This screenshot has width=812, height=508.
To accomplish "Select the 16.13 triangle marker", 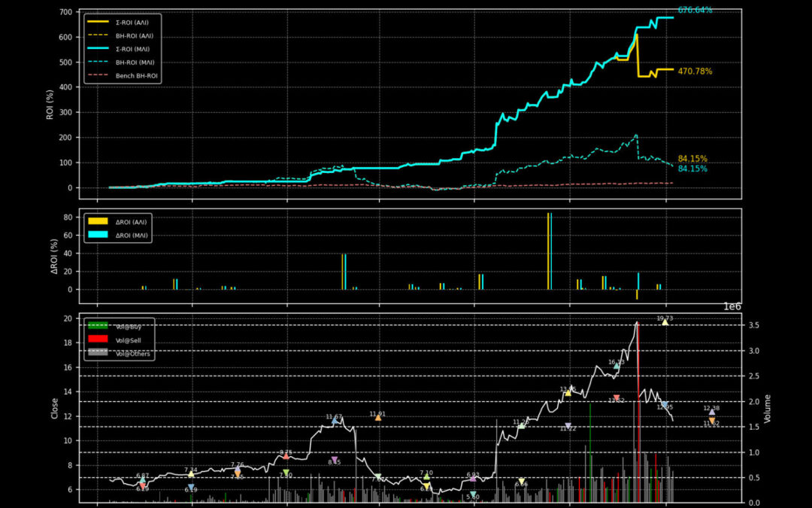I will 617,367.
